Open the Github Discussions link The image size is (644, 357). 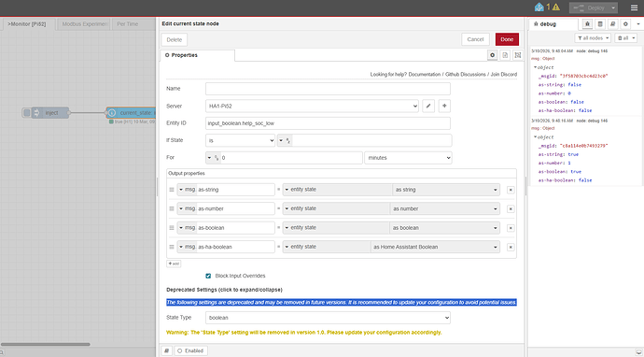[x=466, y=75]
